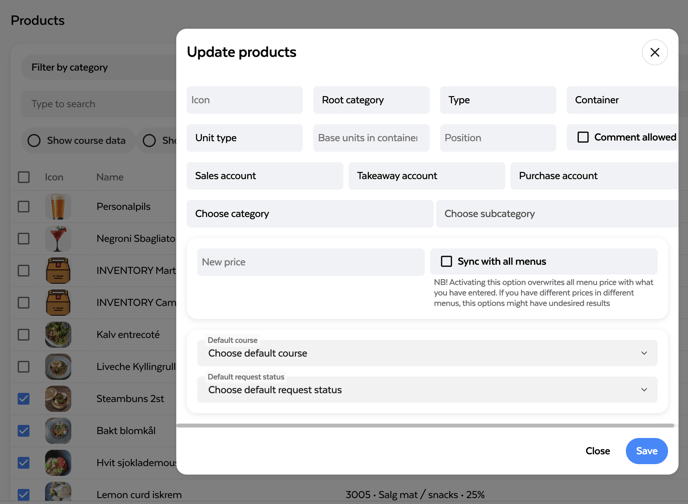
Task: Uncheck the Lemon curd iskrem row checkbox
Action: (x=24, y=494)
